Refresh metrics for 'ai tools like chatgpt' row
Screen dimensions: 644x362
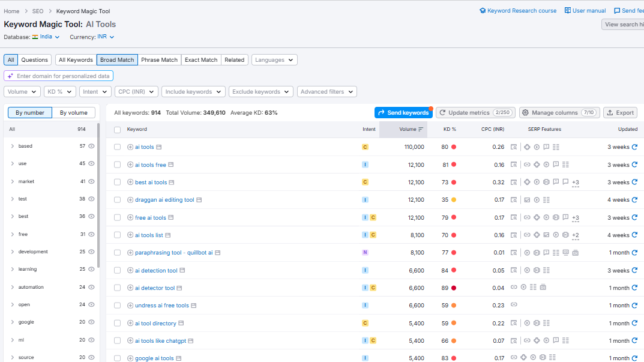(x=634, y=340)
